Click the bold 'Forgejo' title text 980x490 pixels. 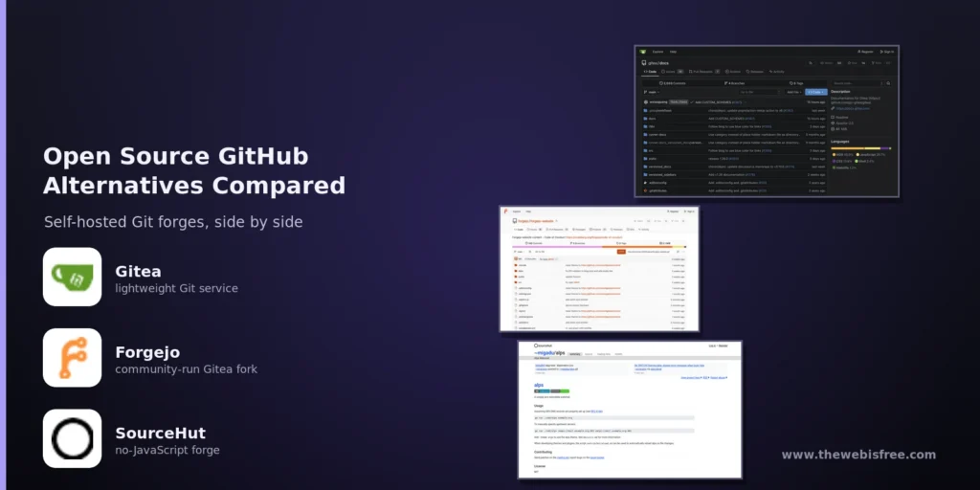[147, 352]
